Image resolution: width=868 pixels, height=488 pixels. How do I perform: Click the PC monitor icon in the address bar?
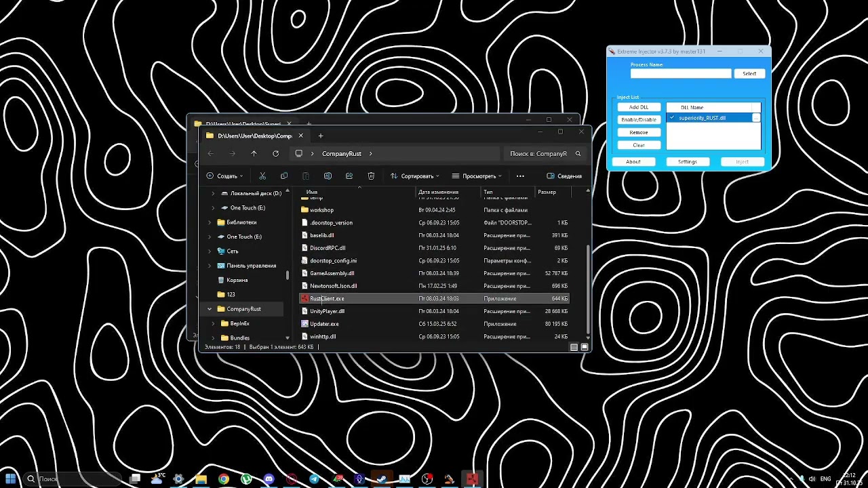point(298,154)
